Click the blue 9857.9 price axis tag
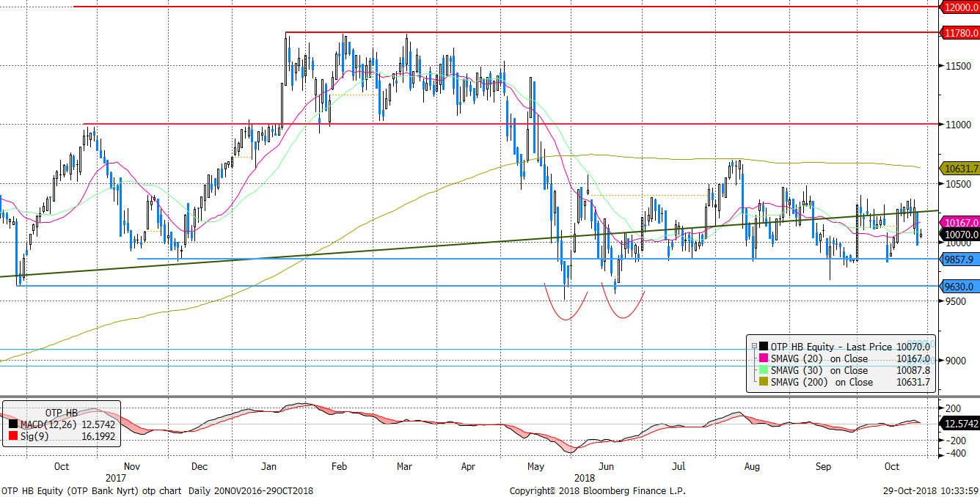This screenshot has height=497, width=980. pos(959,259)
